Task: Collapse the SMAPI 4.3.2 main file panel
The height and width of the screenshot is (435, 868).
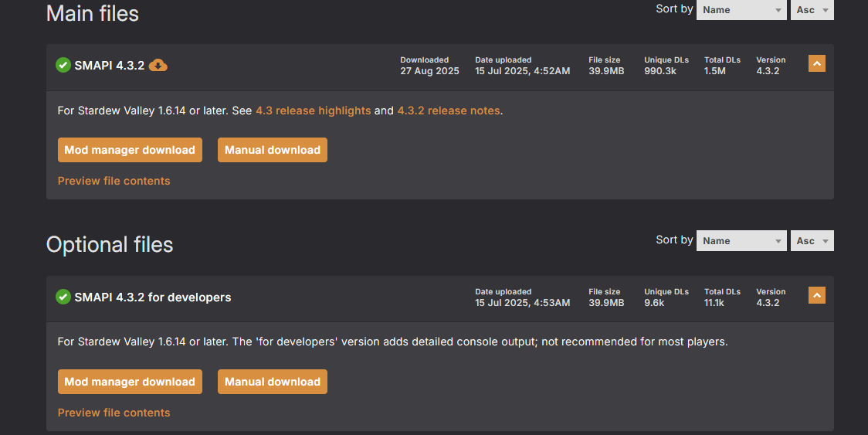Action: [816, 63]
